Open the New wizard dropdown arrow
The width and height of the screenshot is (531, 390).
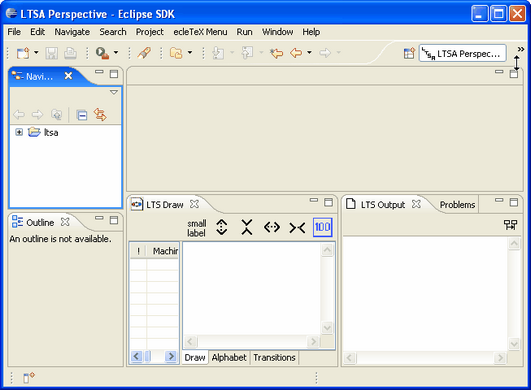(x=36, y=52)
